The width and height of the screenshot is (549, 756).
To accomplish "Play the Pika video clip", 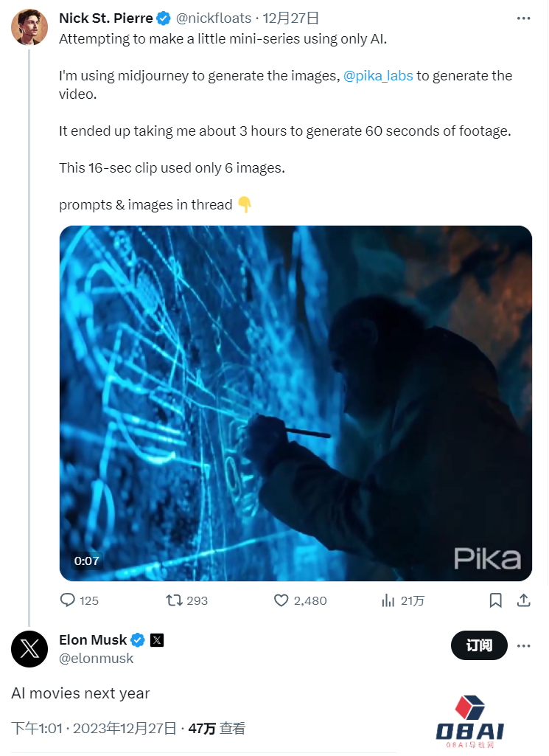I will tap(296, 403).
